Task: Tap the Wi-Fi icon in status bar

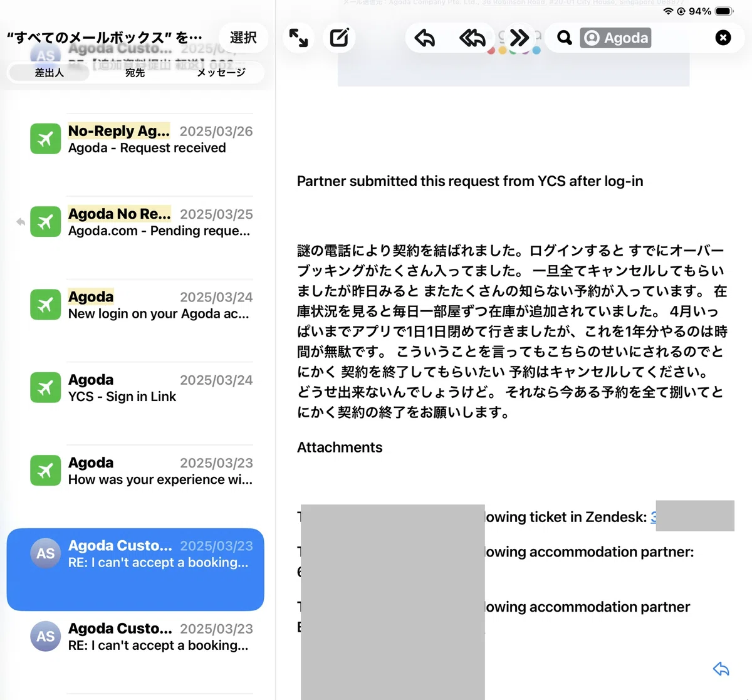Action: (x=668, y=11)
